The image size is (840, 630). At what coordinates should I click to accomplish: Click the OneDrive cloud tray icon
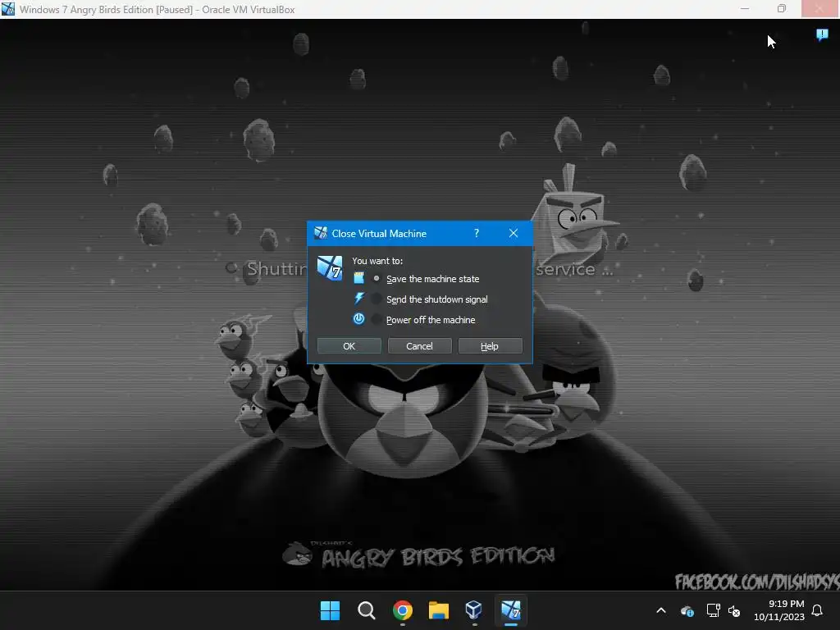[x=687, y=610]
